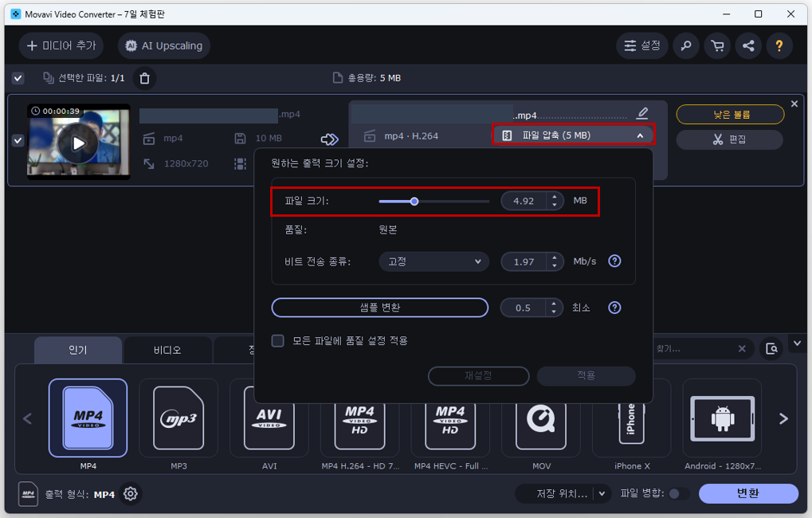Click the 1280x720 resolution text

tap(186, 163)
